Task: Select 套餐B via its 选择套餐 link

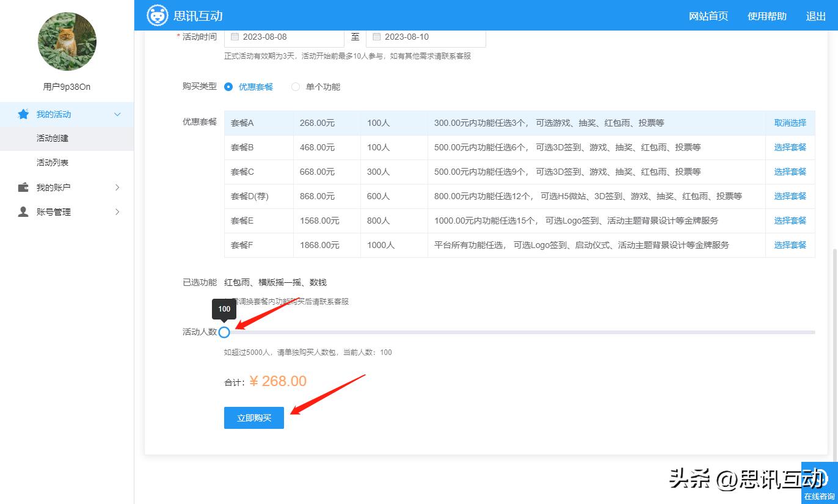Action: [x=790, y=147]
